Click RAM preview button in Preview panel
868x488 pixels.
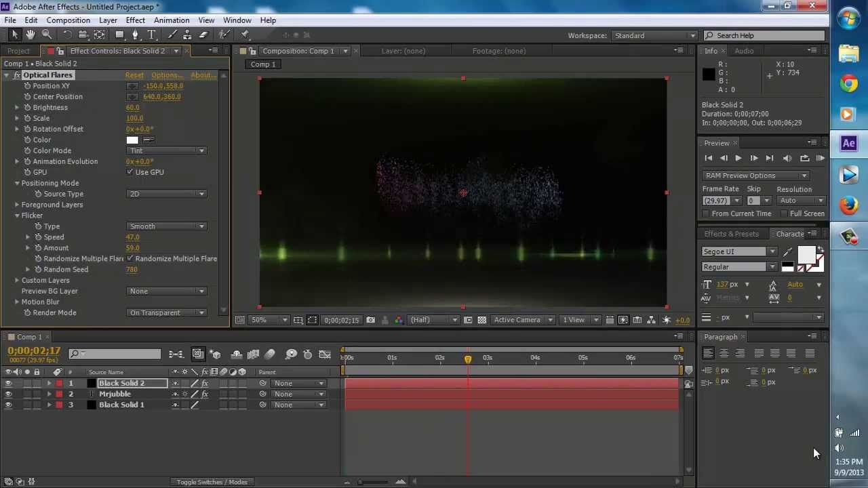[821, 158]
